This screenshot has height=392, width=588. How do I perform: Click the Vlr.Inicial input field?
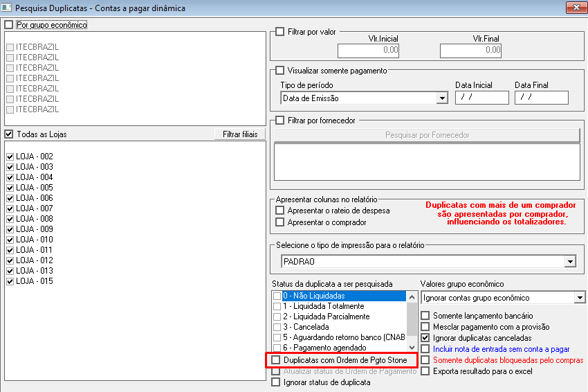pos(368,51)
